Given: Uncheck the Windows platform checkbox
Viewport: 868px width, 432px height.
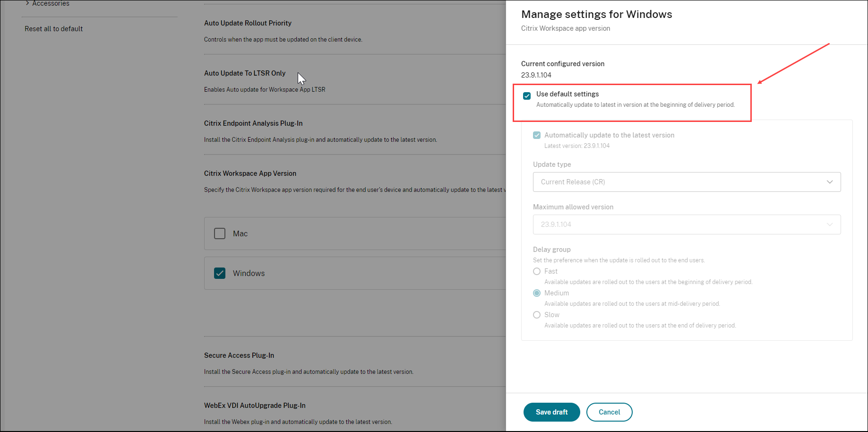Looking at the screenshot, I should point(220,273).
